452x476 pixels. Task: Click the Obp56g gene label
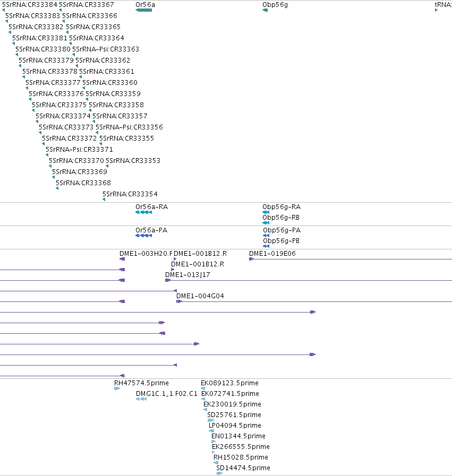click(275, 5)
